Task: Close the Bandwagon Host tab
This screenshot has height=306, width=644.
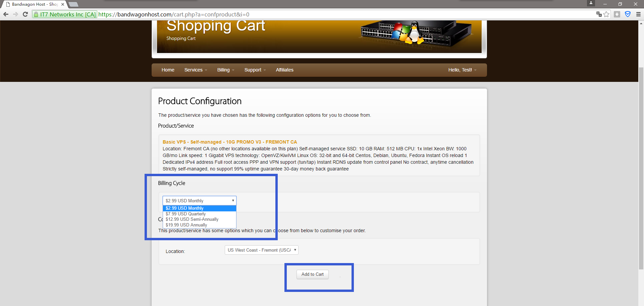Action: pos(63,4)
